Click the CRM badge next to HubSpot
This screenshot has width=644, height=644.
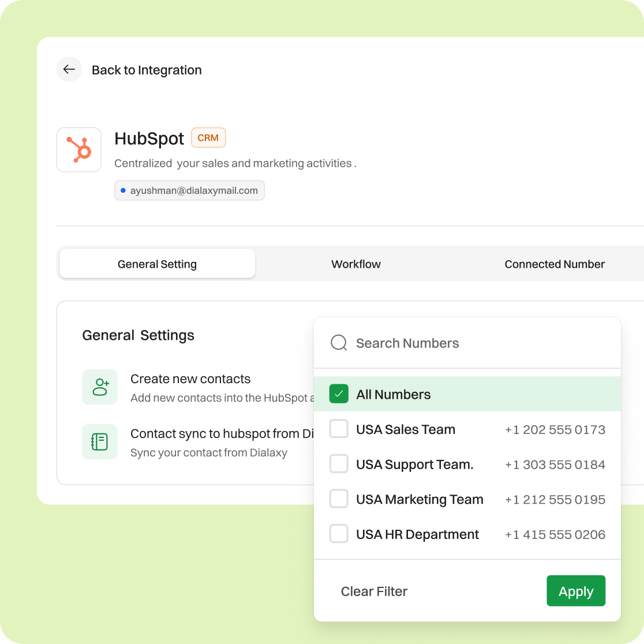pos(208,138)
